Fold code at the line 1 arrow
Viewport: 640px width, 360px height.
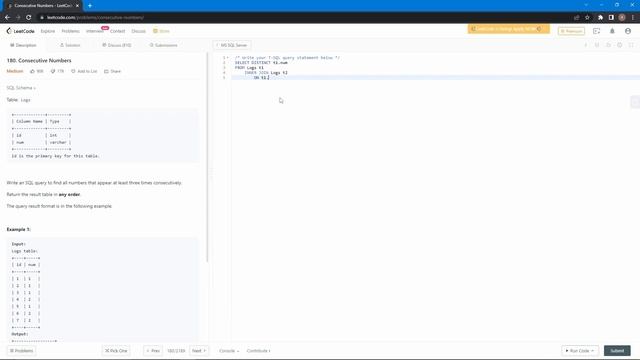pyautogui.click(x=227, y=58)
